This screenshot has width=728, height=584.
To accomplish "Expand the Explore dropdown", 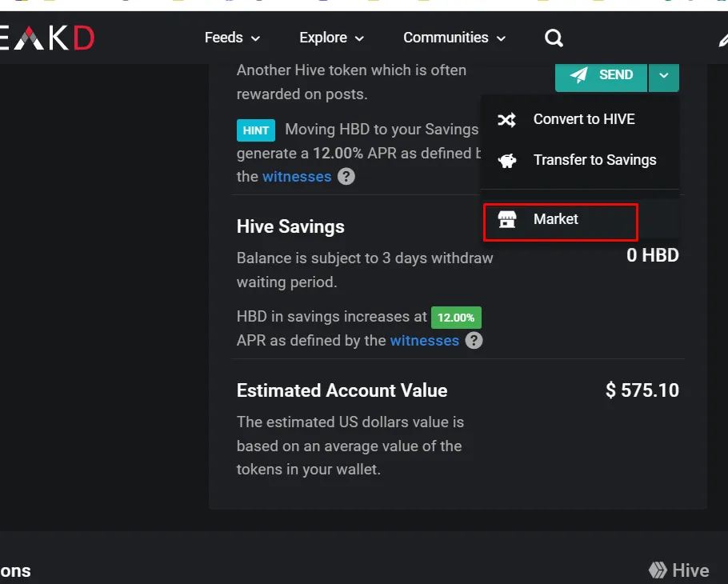I will pyautogui.click(x=331, y=38).
